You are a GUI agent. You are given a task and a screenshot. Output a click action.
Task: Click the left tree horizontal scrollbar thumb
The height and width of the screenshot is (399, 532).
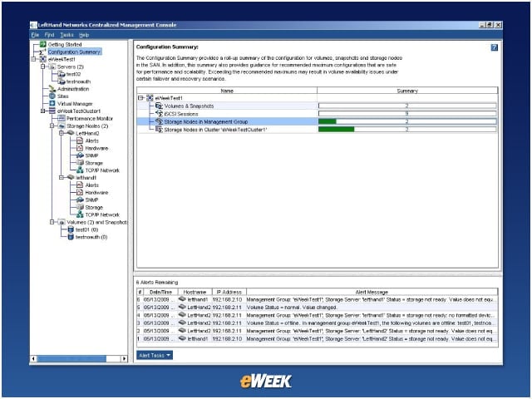(x=71, y=358)
